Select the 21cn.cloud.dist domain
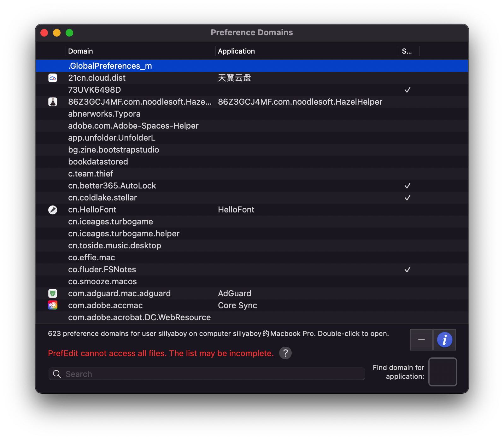The height and width of the screenshot is (440, 504). (x=97, y=78)
